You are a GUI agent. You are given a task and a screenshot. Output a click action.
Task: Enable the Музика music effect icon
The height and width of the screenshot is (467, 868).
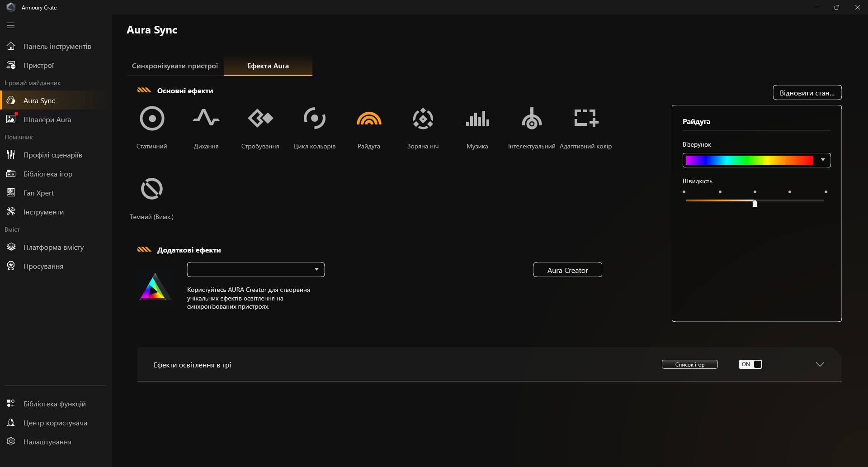[x=477, y=119]
